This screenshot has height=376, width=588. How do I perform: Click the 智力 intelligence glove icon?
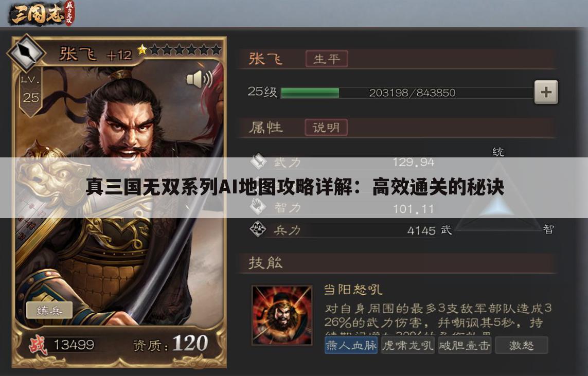click(x=258, y=207)
